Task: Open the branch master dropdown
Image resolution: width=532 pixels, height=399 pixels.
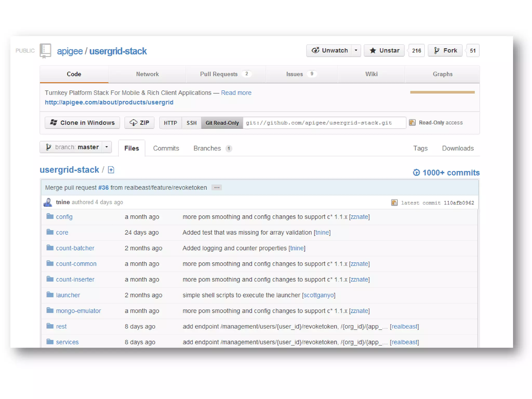Action: click(76, 147)
